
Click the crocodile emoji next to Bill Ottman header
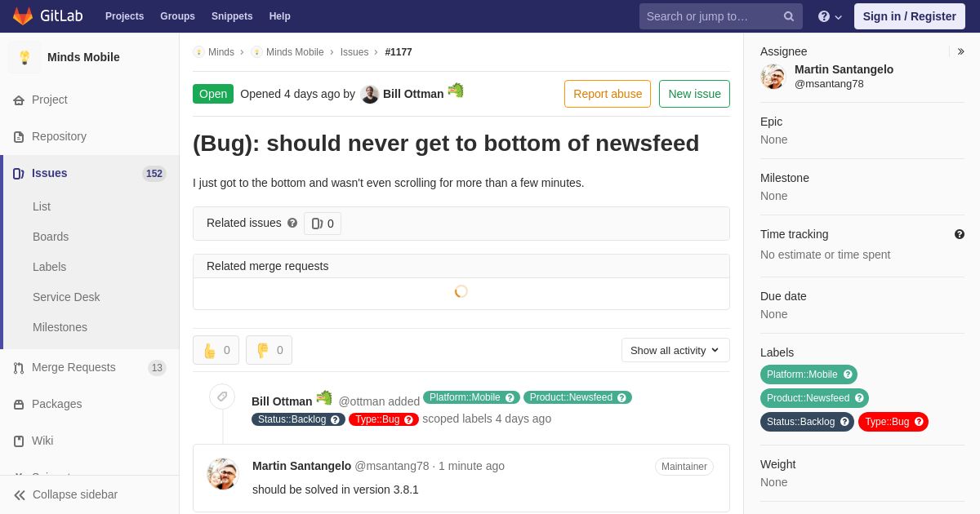point(456,91)
